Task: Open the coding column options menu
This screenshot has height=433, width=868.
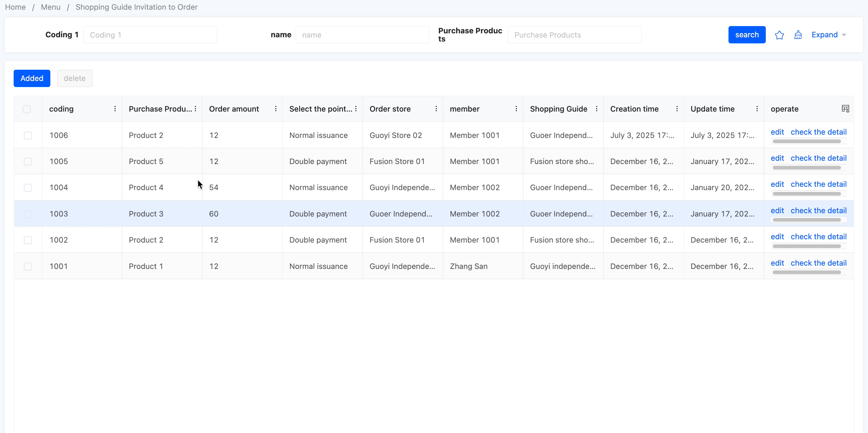Action: click(115, 109)
